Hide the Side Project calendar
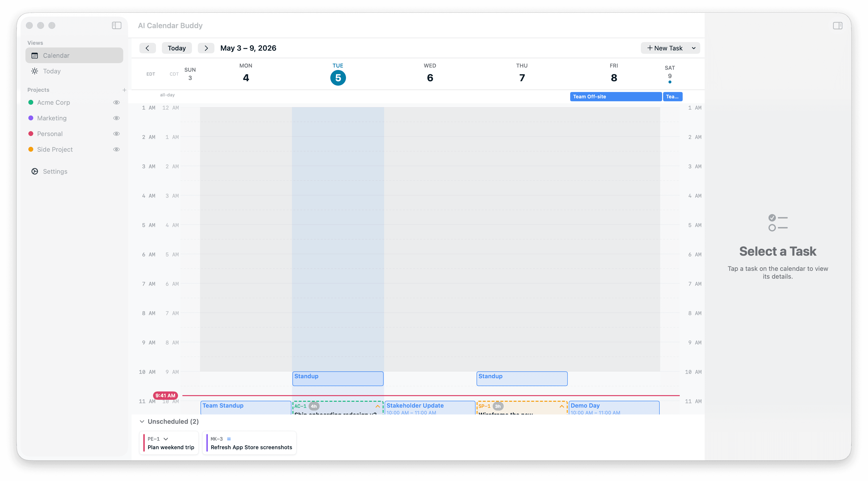The width and height of the screenshot is (868, 481). tap(116, 149)
